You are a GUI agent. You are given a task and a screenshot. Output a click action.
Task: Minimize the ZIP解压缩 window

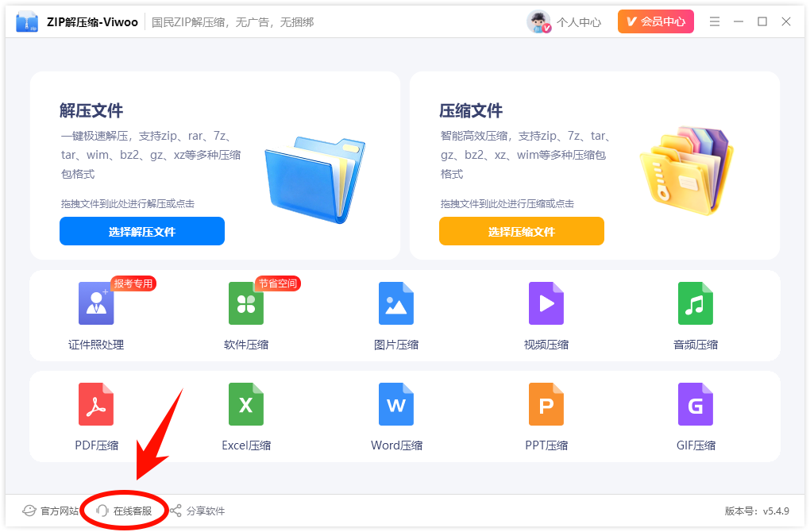[739, 21]
